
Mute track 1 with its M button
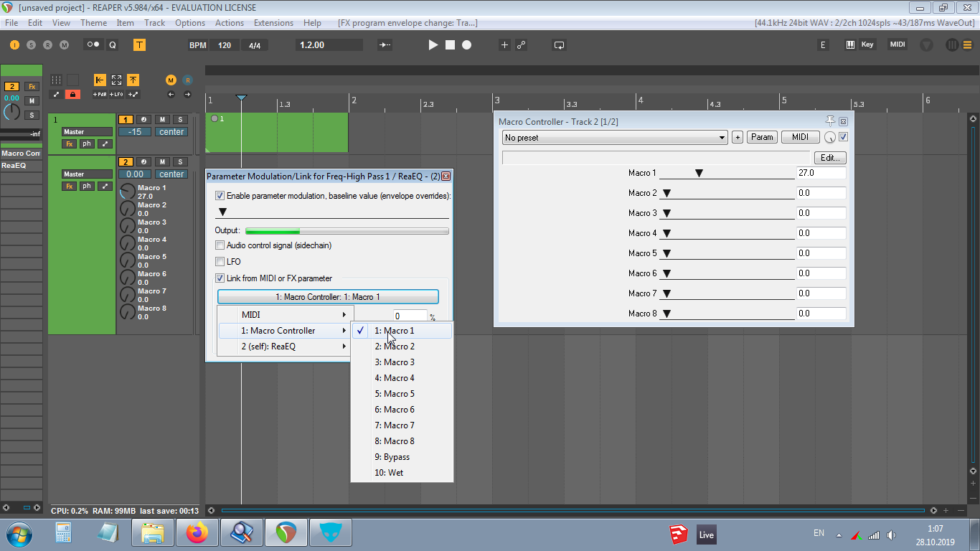coord(162,120)
